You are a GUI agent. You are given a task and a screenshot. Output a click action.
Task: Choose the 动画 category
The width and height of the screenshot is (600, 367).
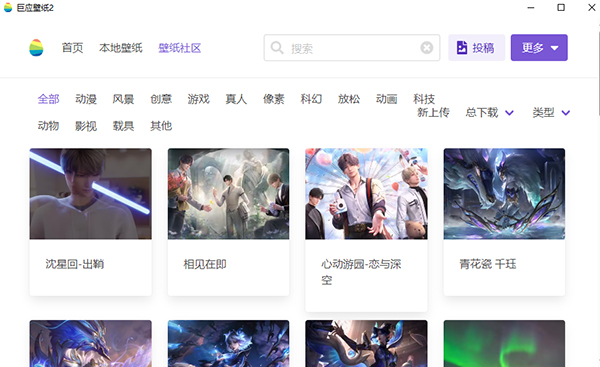[386, 99]
